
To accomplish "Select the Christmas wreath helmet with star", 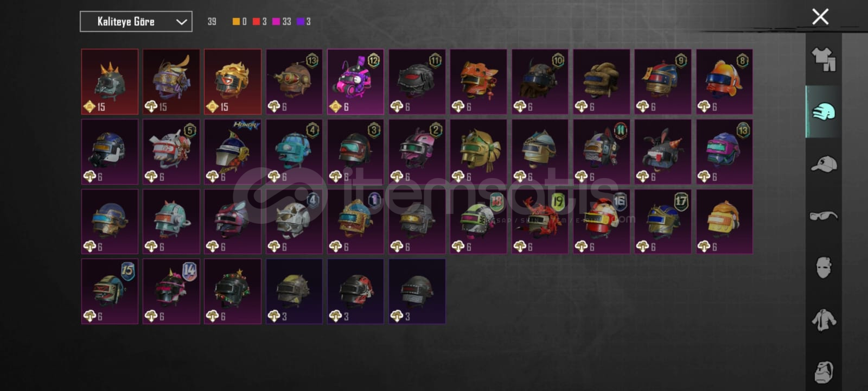I will click(233, 292).
